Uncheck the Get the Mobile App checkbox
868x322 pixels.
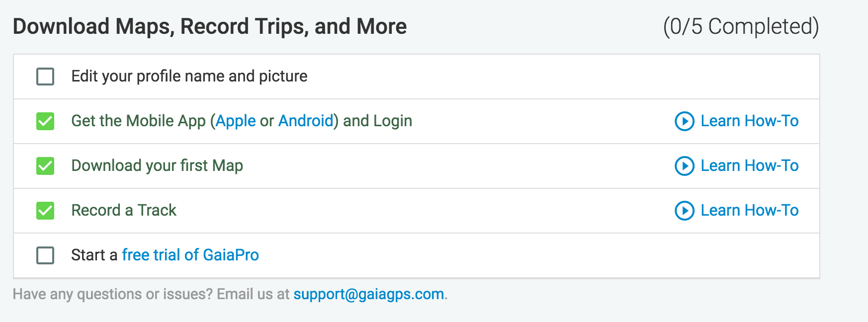tap(45, 121)
